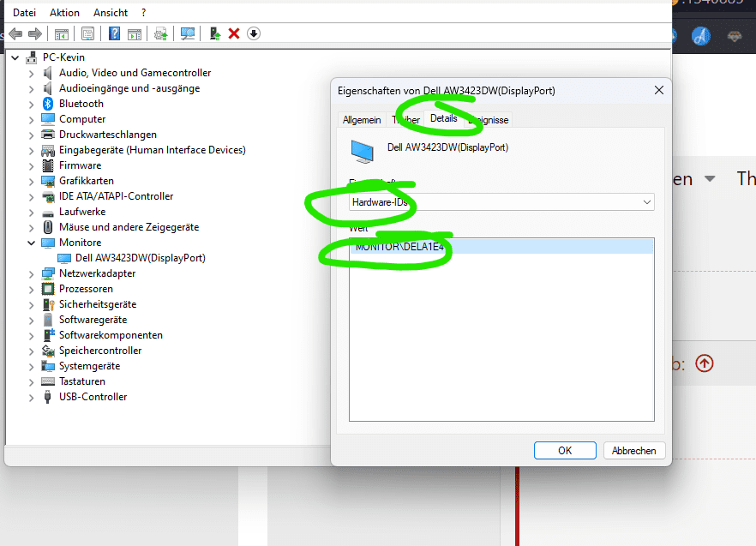The width and height of the screenshot is (756, 546).
Task: Select Dell AW3423DW(DisplayPort) in device tree
Action: click(x=141, y=258)
